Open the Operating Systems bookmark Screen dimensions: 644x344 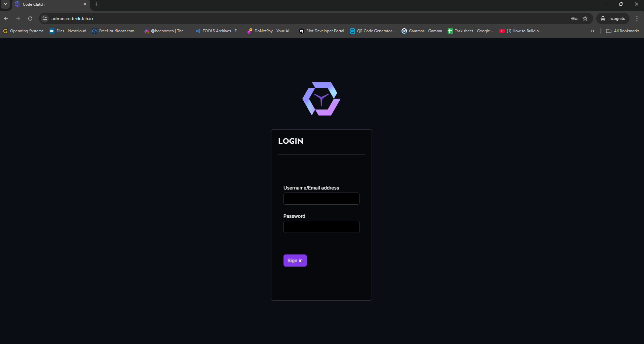tap(23, 31)
